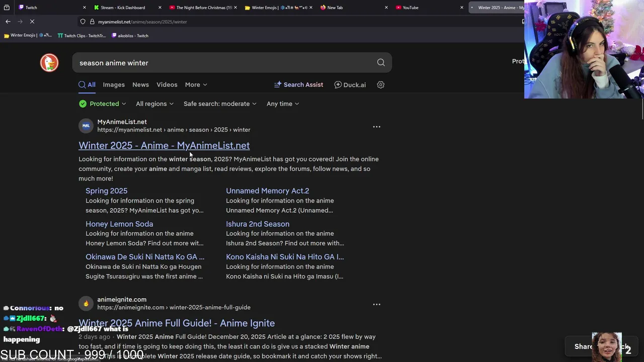644x362 pixels.
Task: Close the Stream - Kick Dashboard tab
Action: (160, 8)
